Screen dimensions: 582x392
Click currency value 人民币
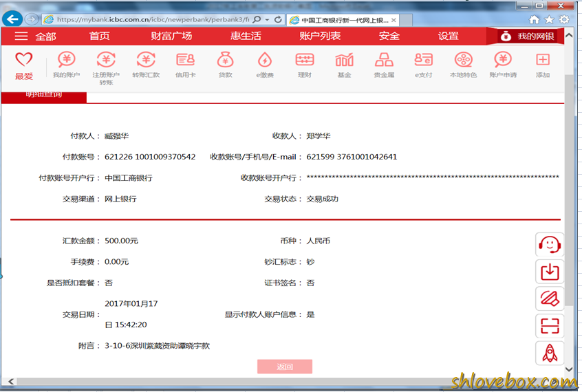tap(318, 241)
